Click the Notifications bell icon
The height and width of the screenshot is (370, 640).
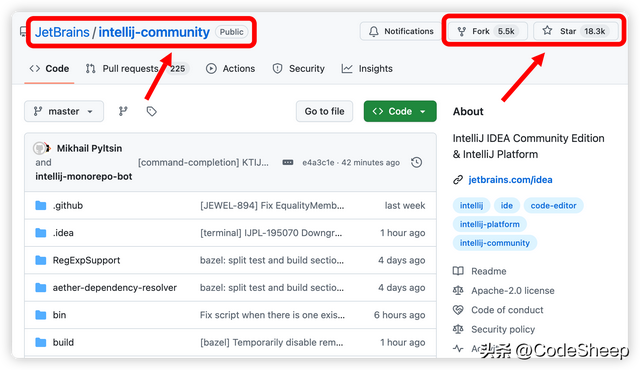[x=373, y=31]
